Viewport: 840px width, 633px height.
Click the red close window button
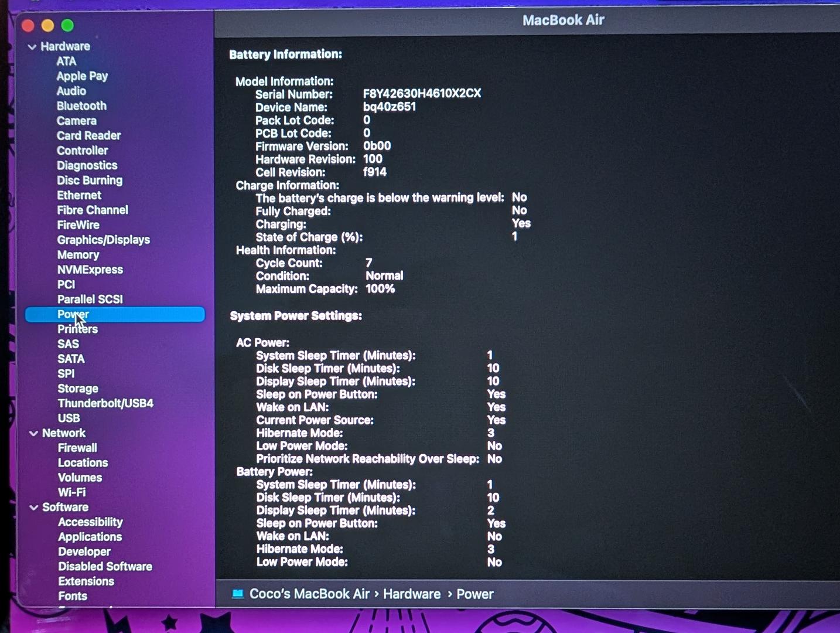pos(28,25)
